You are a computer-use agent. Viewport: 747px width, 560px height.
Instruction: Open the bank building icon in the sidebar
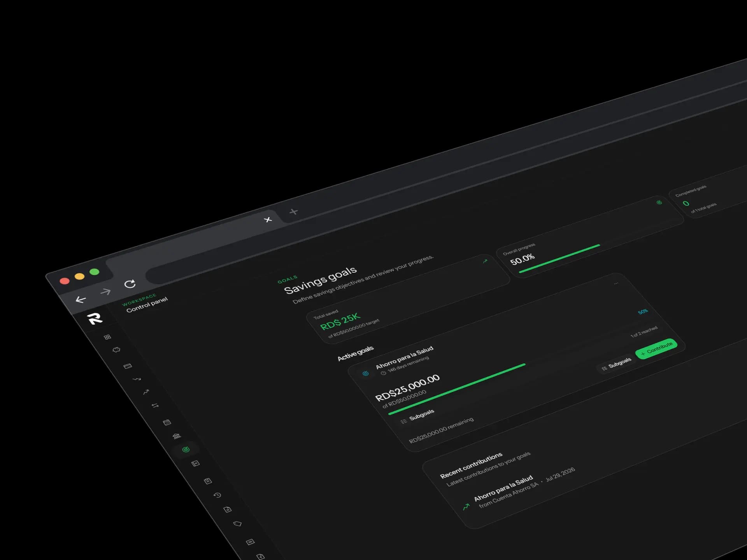(177, 436)
